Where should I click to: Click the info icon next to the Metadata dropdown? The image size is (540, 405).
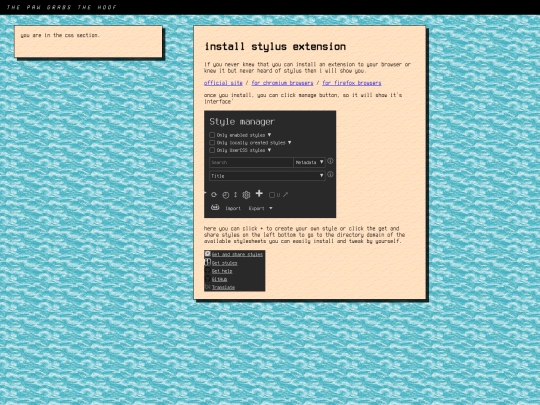[x=330, y=161]
